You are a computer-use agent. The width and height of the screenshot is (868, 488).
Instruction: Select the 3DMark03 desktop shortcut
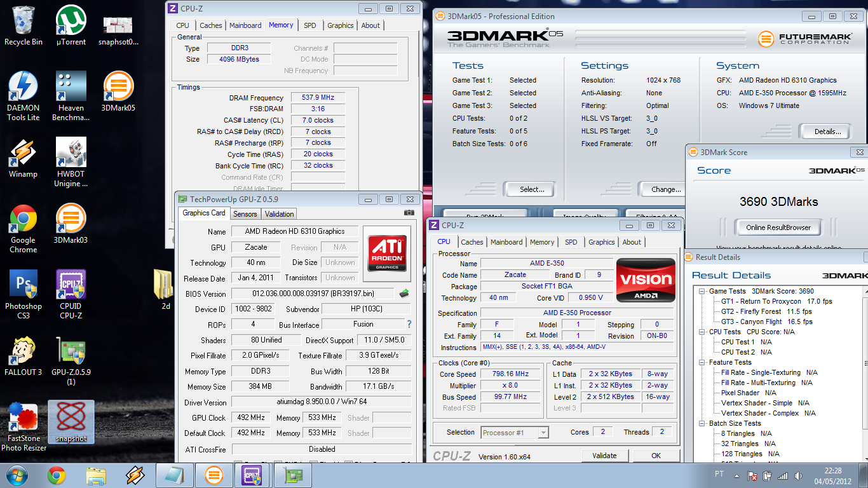coord(71,224)
